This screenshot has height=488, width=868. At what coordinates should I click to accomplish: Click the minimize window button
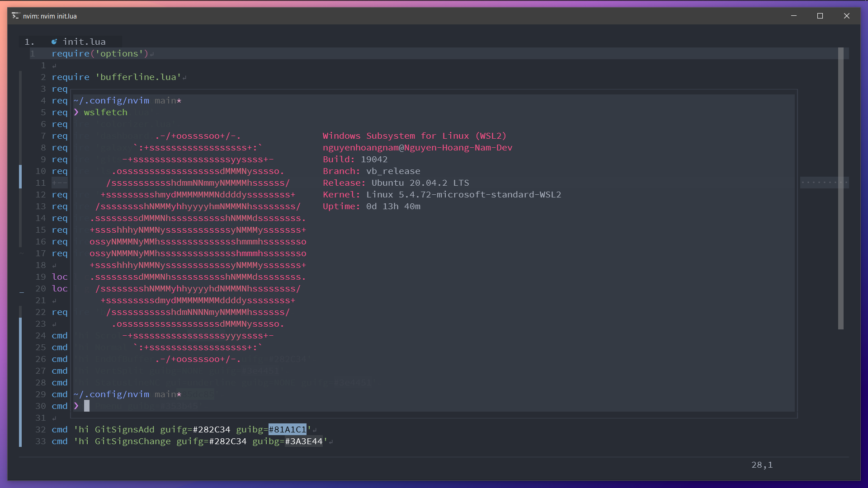coord(793,15)
